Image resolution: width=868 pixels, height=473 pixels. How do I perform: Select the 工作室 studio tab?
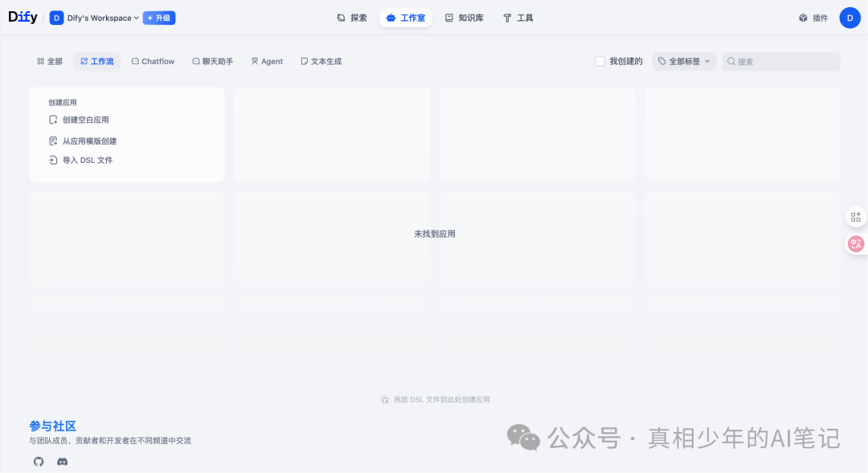(x=406, y=18)
